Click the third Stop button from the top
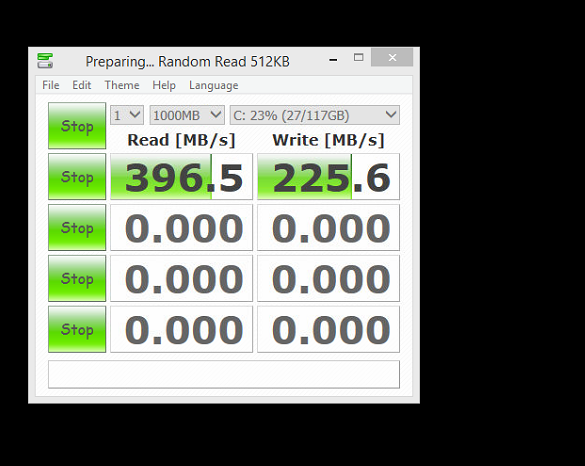This screenshot has width=585, height=466. coord(77,227)
